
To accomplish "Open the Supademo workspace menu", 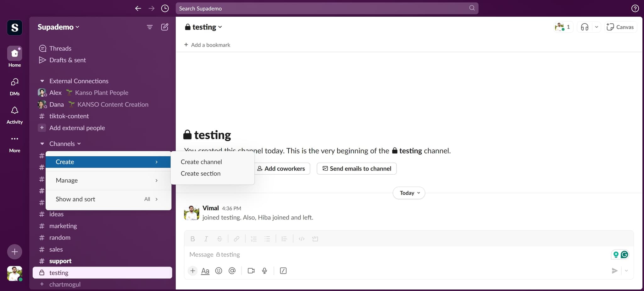I will click(x=58, y=27).
